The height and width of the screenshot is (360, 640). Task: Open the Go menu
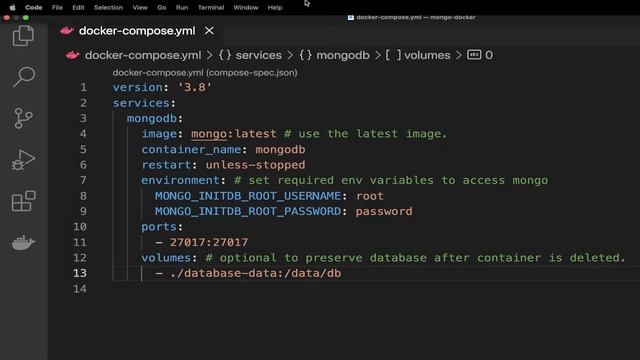[x=162, y=7]
